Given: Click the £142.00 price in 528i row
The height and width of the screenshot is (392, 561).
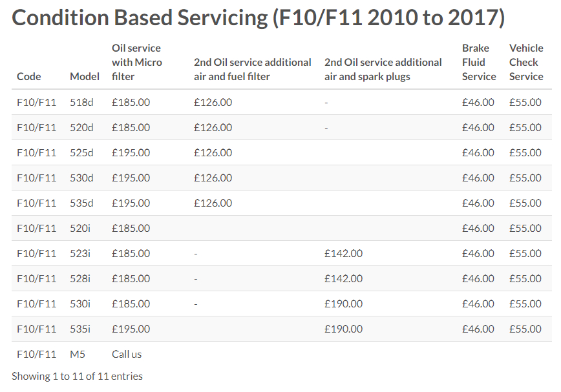Looking at the screenshot, I should point(343,278).
